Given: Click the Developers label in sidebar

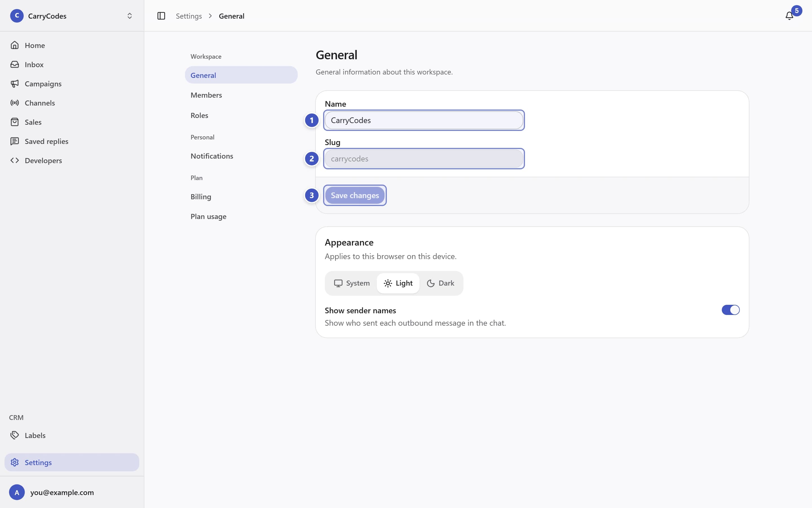Looking at the screenshot, I should pyautogui.click(x=43, y=161).
